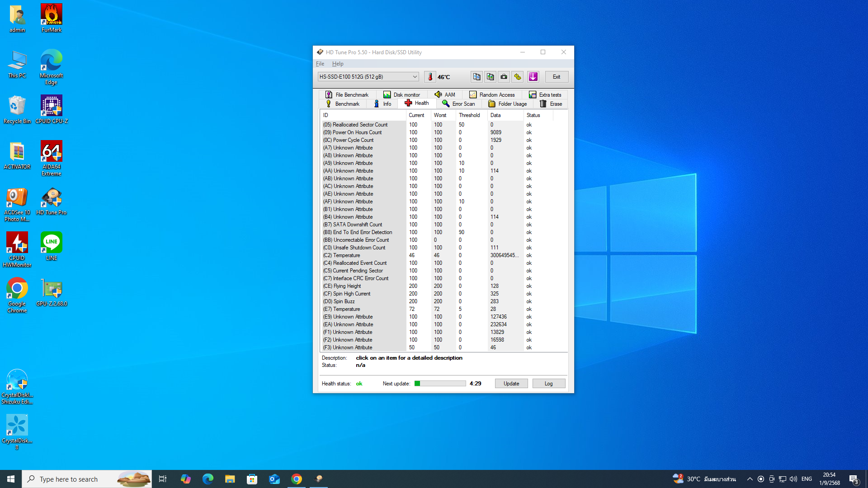The height and width of the screenshot is (488, 868).
Task: Open the Help menu
Action: tap(338, 64)
